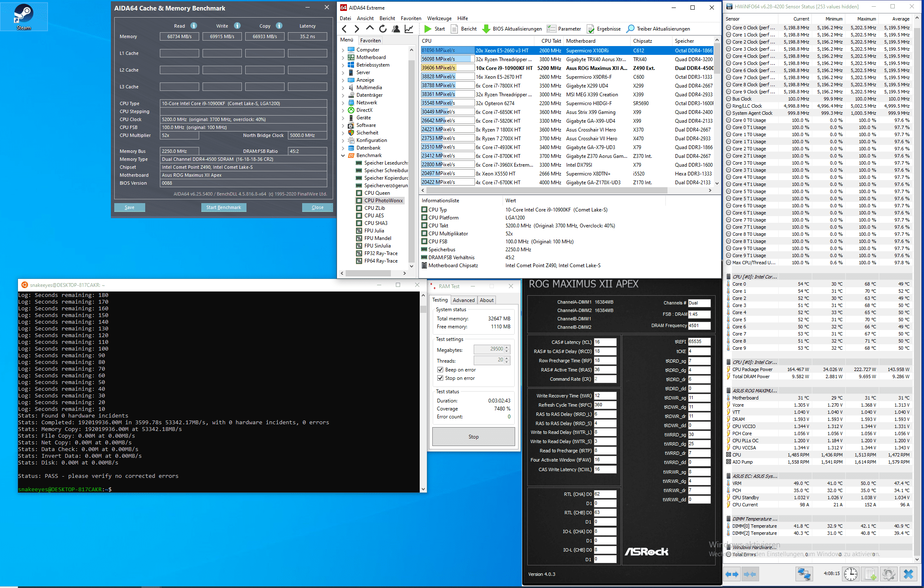The width and height of the screenshot is (924, 588).
Task: Click the back arrow in AIDA64 Extreme toolbar
Action: (x=344, y=29)
